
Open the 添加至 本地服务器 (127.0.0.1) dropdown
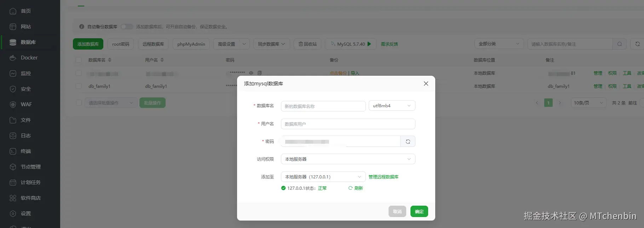pyautogui.click(x=323, y=177)
